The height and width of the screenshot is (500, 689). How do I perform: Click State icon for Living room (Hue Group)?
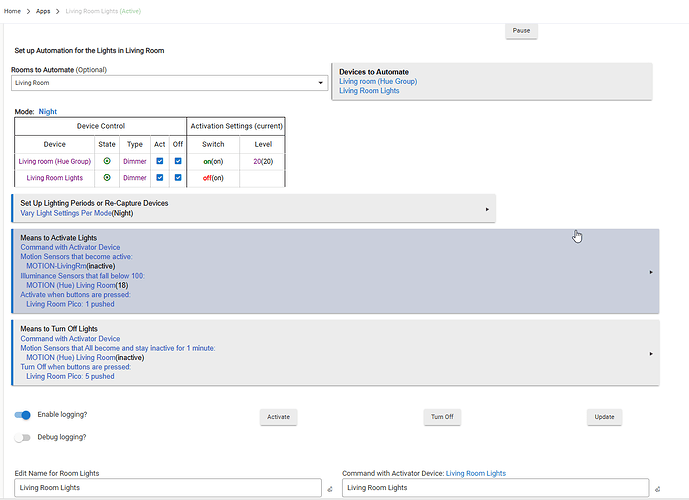pyautogui.click(x=107, y=161)
